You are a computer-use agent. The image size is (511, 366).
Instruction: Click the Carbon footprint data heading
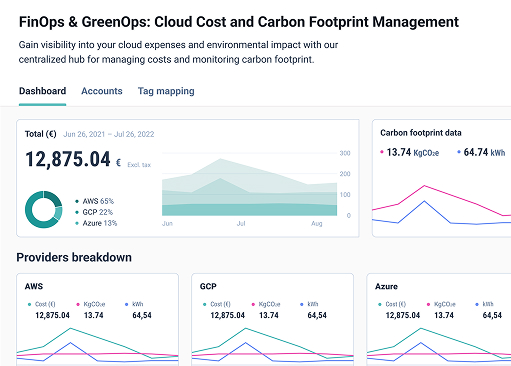click(x=421, y=133)
